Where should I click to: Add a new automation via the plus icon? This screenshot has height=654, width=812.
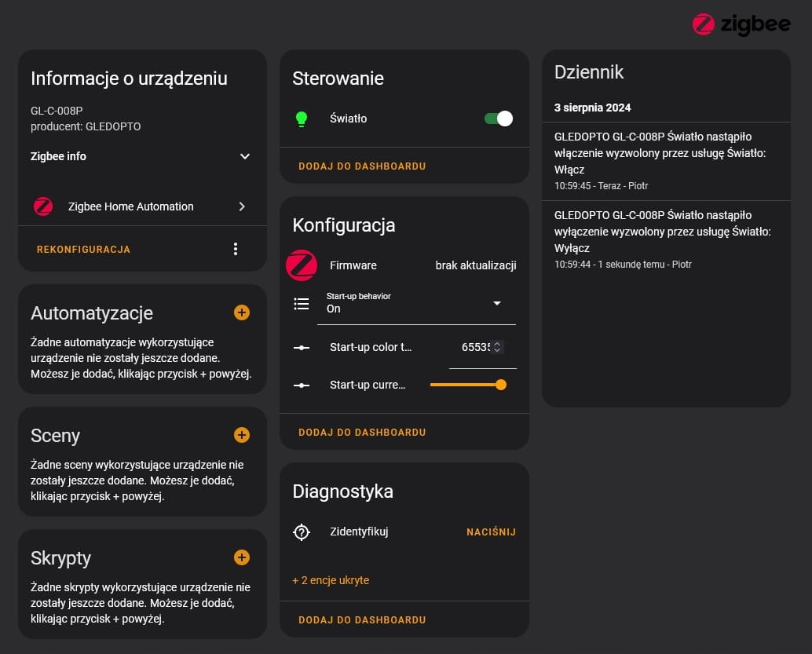(x=241, y=312)
